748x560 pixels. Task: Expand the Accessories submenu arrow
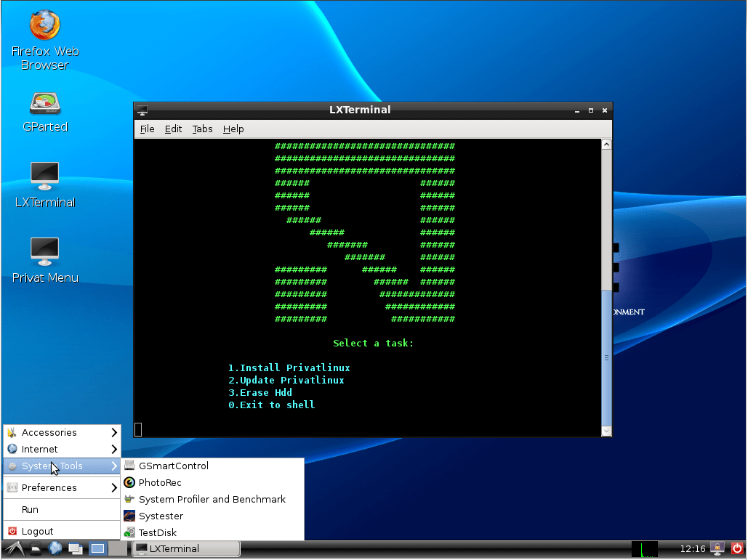tap(114, 432)
